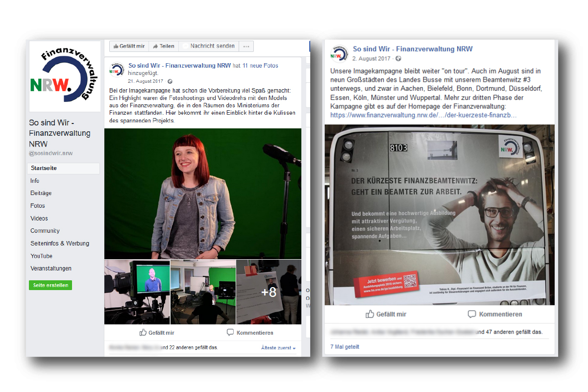The height and width of the screenshot is (392, 588).
Task: Click the thumbs-up icon under left post
Action: click(143, 332)
